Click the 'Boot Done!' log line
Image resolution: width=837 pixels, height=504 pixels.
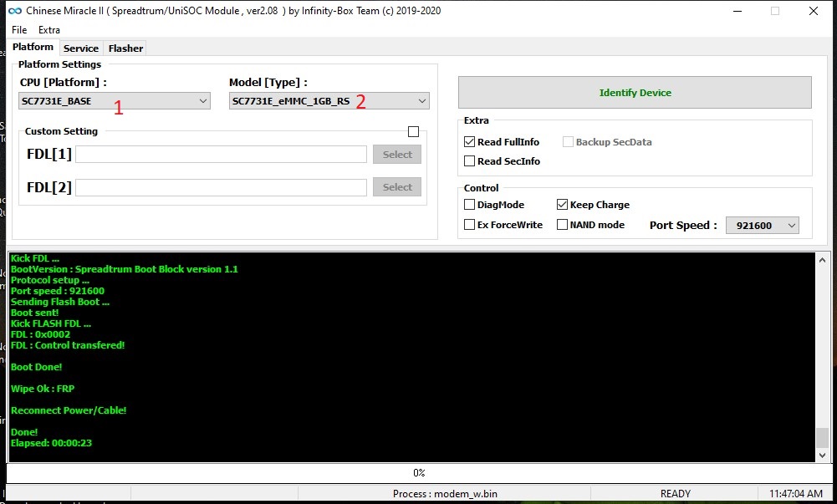(36, 367)
